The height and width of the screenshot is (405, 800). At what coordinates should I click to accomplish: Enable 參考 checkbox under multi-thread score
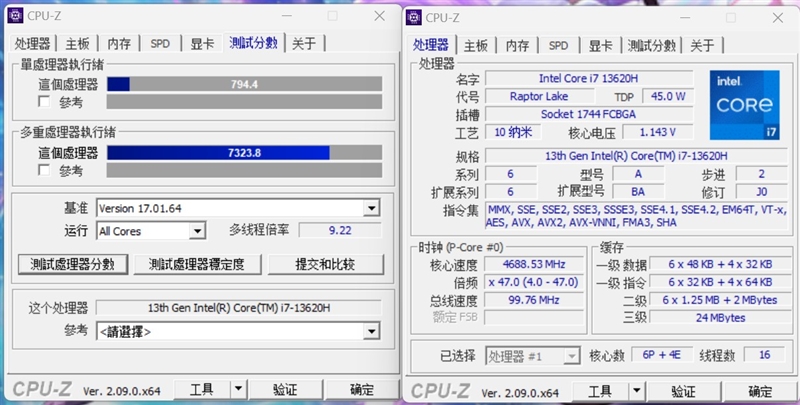pos(44,170)
